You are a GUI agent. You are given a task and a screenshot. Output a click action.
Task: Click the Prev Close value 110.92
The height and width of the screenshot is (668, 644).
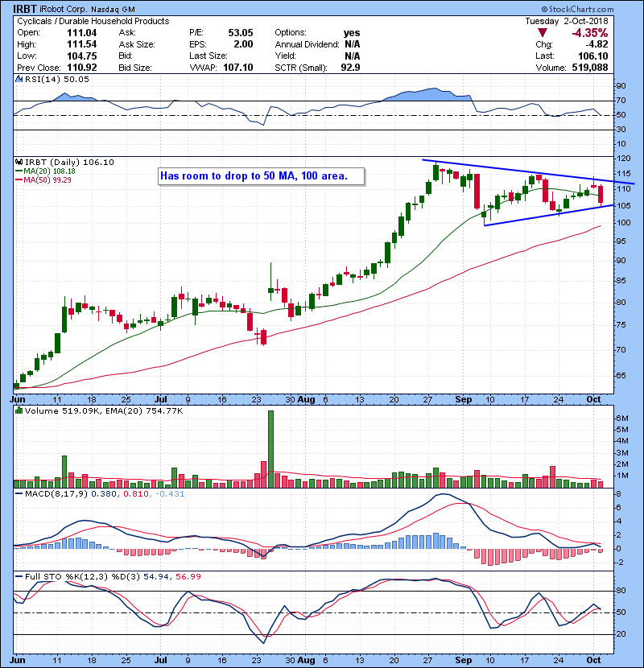point(82,68)
